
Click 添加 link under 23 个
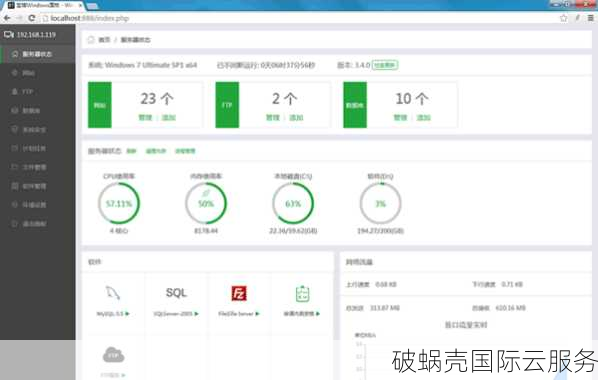tap(169, 118)
